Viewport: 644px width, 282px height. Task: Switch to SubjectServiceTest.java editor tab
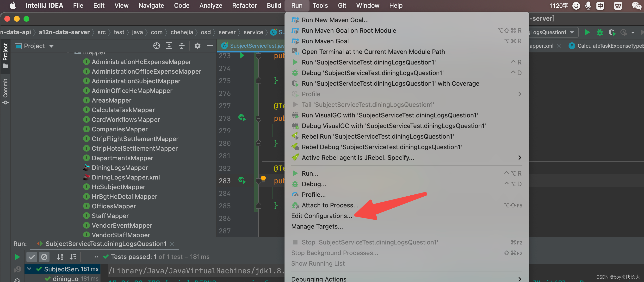click(253, 46)
